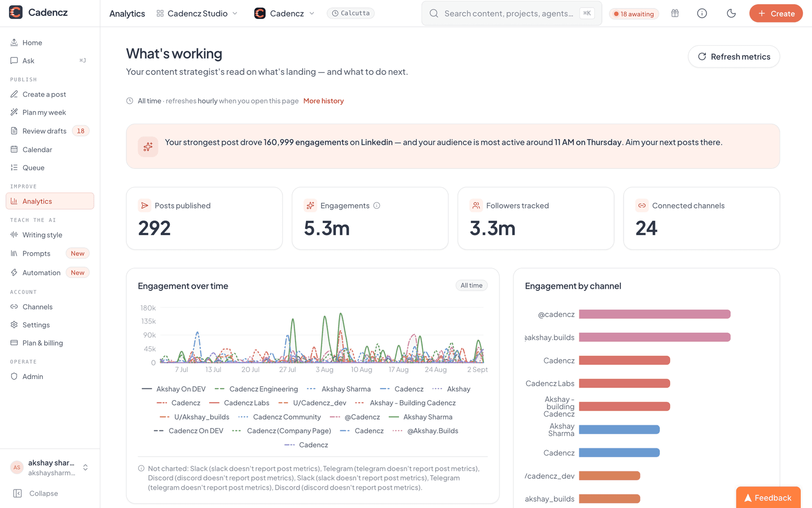The height and width of the screenshot is (508, 812).
Task: Toggle Cadencz On DEV legend series
Action: click(188, 431)
